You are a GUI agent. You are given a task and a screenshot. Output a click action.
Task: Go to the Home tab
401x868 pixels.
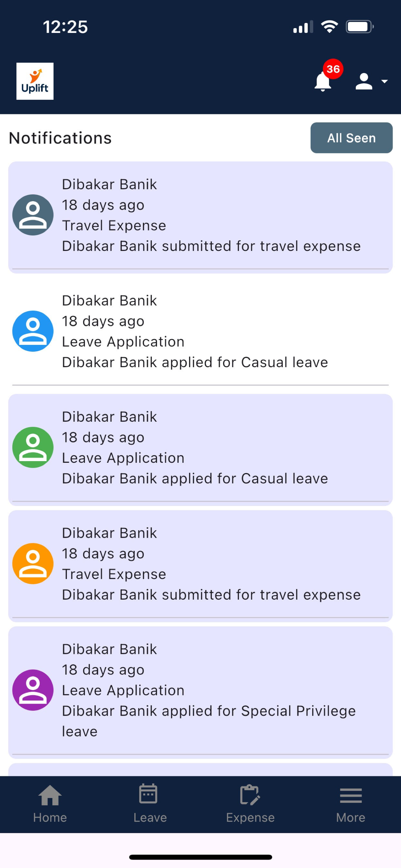pyautogui.click(x=50, y=804)
